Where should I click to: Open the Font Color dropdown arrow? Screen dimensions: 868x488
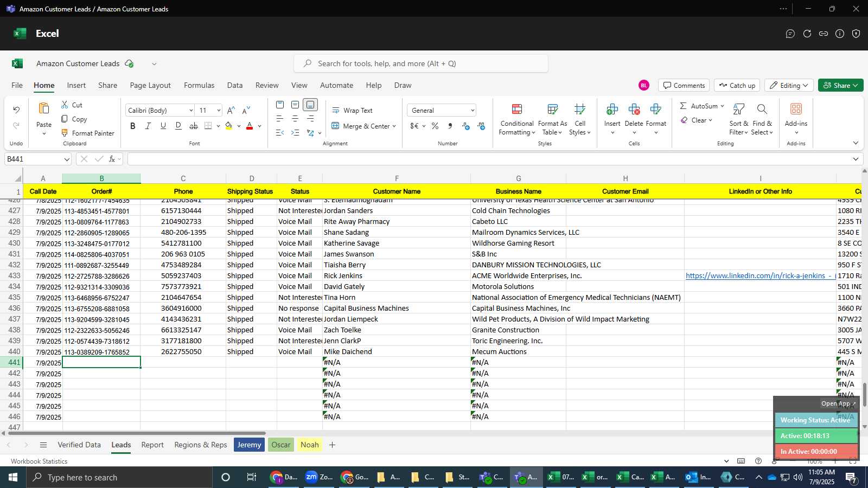[260, 126]
